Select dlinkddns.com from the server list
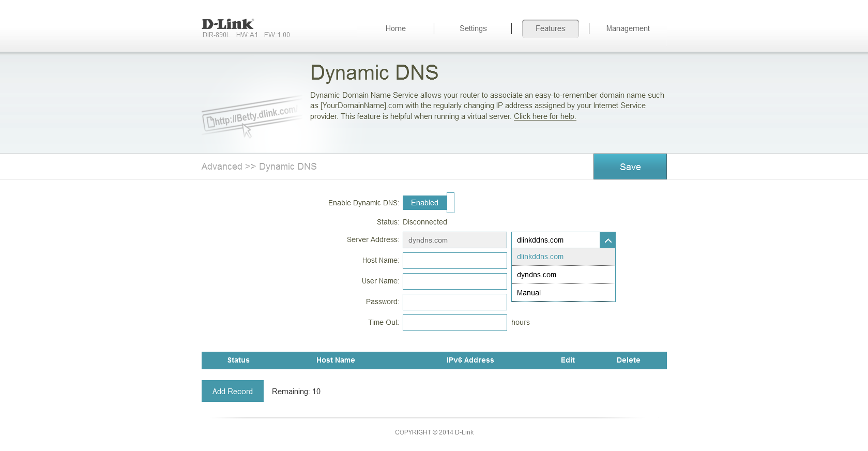Screen dimensions: 868x451 click(x=564, y=257)
